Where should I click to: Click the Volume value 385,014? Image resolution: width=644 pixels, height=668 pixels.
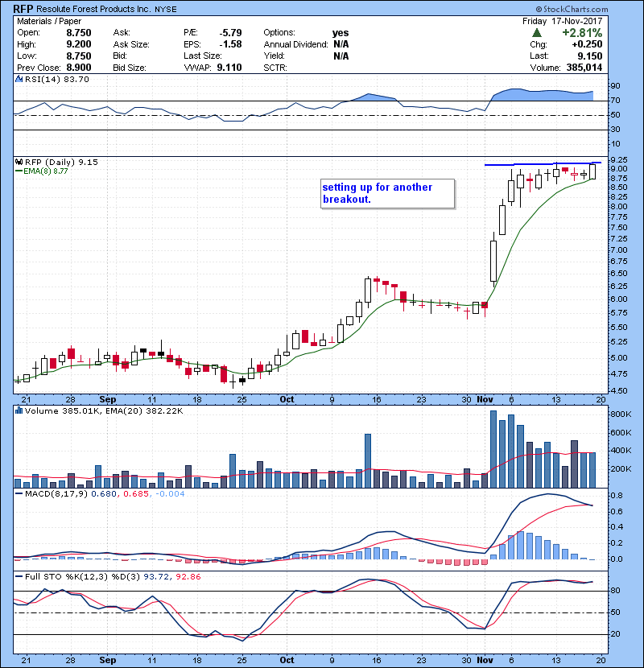click(x=584, y=68)
